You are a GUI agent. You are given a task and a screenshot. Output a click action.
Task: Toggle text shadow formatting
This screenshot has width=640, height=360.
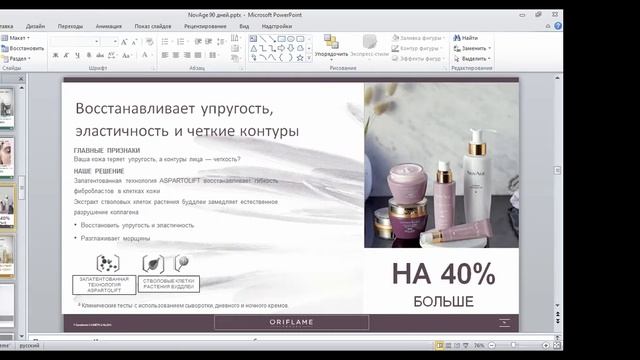pyautogui.click(x=89, y=55)
